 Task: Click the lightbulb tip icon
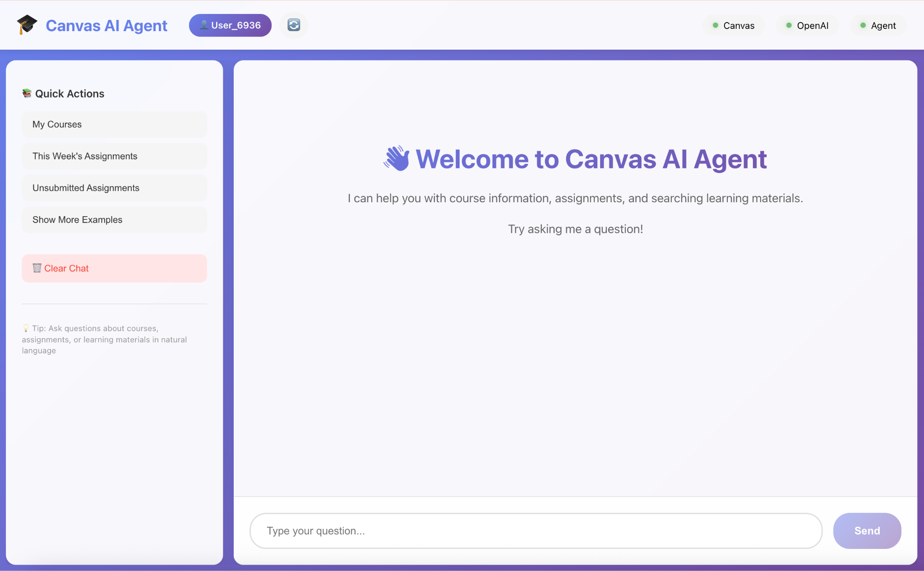[x=26, y=328]
